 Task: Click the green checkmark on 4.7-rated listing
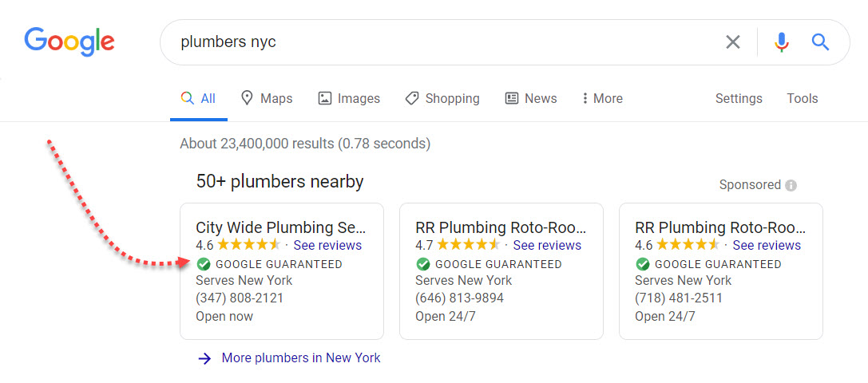pyautogui.click(x=423, y=264)
